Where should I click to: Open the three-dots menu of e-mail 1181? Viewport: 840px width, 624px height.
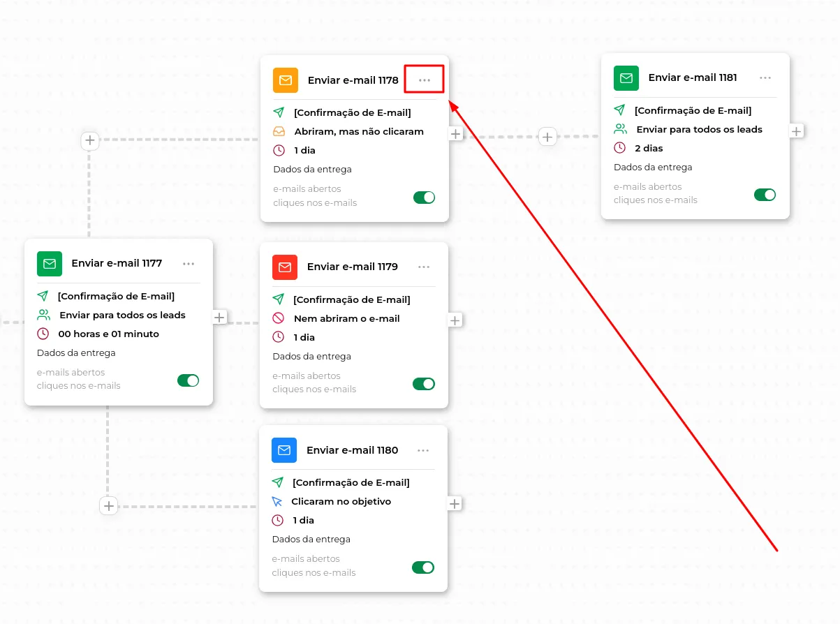coord(765,78)
